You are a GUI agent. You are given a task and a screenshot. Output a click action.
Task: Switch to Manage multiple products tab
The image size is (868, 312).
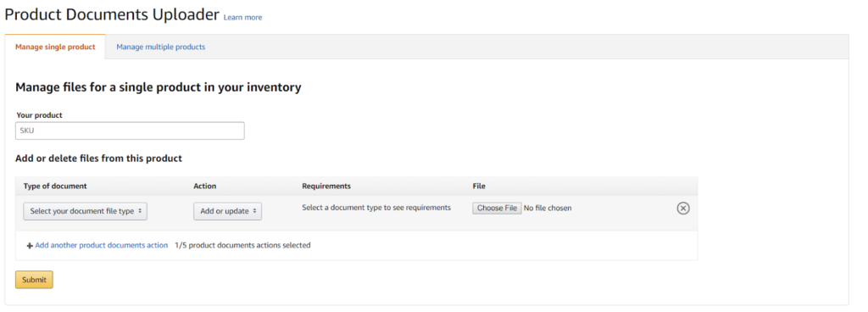tap(160, 47)
